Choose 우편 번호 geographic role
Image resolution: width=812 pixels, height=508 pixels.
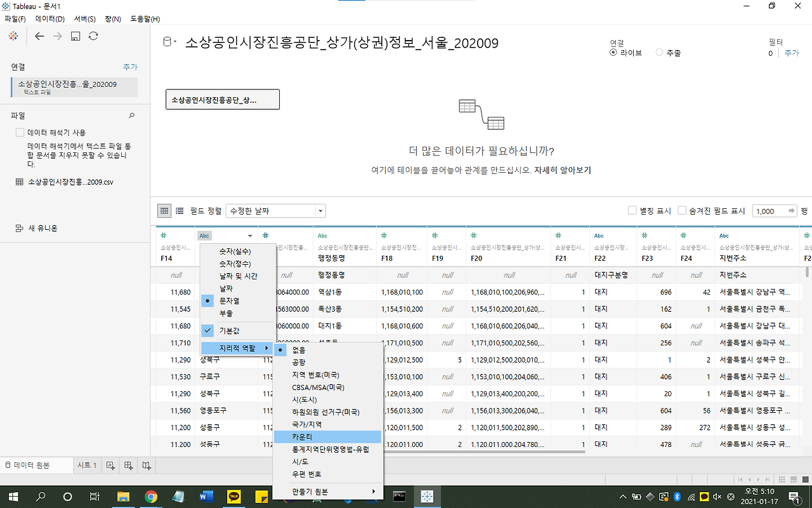(327, 474)
